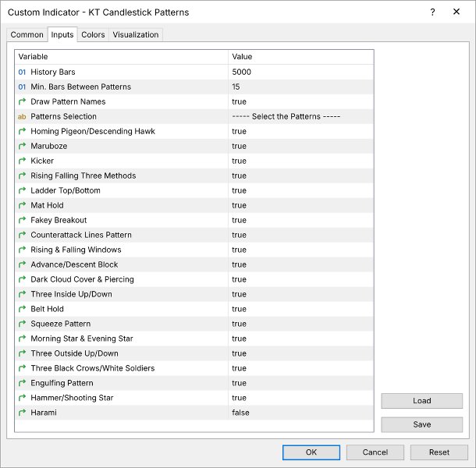Click the arrow icon beside Rising Falling Three Methods
The width and height of the screenshot is (476, 468).
click(22, 175)
